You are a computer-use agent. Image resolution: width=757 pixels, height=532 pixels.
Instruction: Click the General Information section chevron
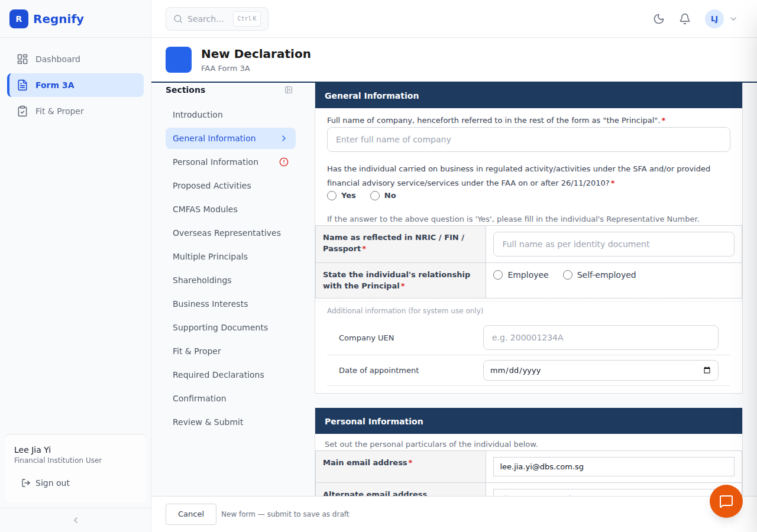[284, 138]
